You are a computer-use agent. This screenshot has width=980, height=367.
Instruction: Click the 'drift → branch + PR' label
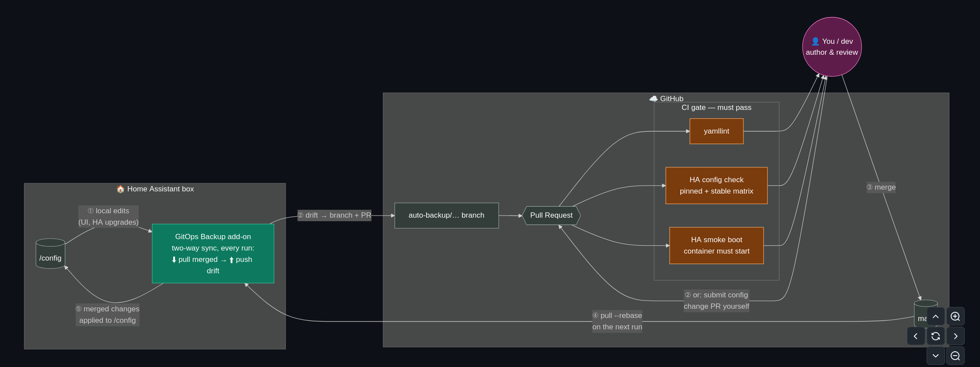click(334, 215)
